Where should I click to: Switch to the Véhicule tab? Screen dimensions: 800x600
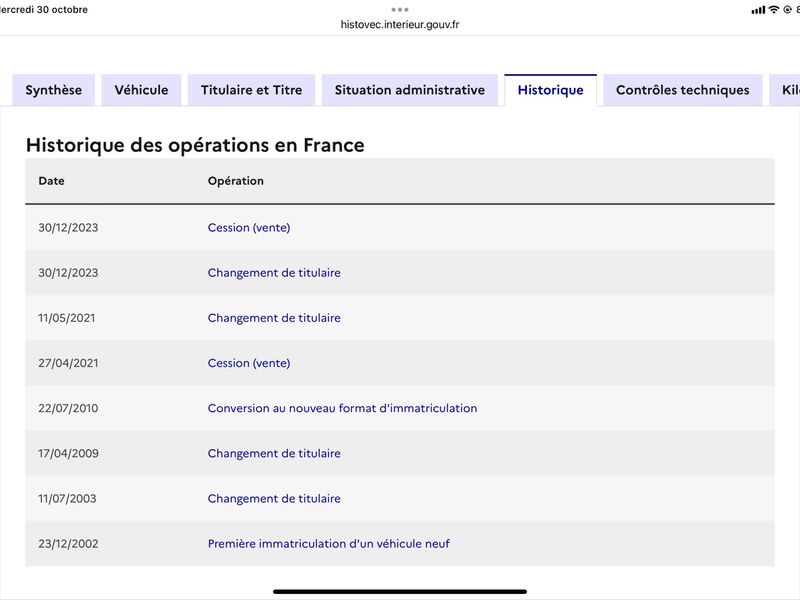141,90
